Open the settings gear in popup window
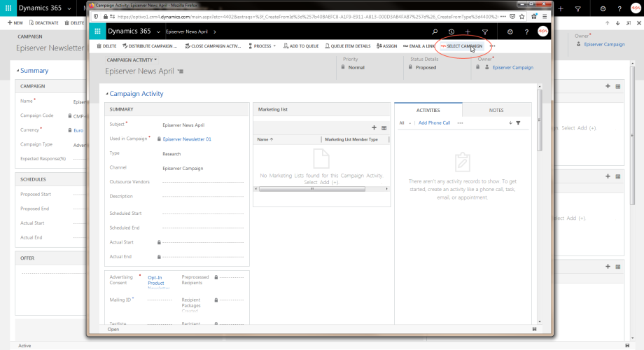The height and width of the screenshot is (350, 644). [x=510, y=31]
